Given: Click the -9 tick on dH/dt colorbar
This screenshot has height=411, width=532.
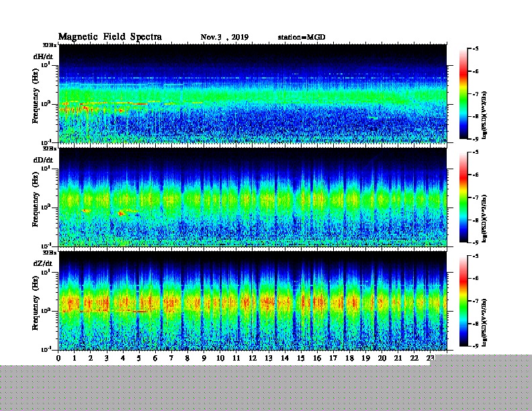Looking at the screenshot, I should 476,139.
